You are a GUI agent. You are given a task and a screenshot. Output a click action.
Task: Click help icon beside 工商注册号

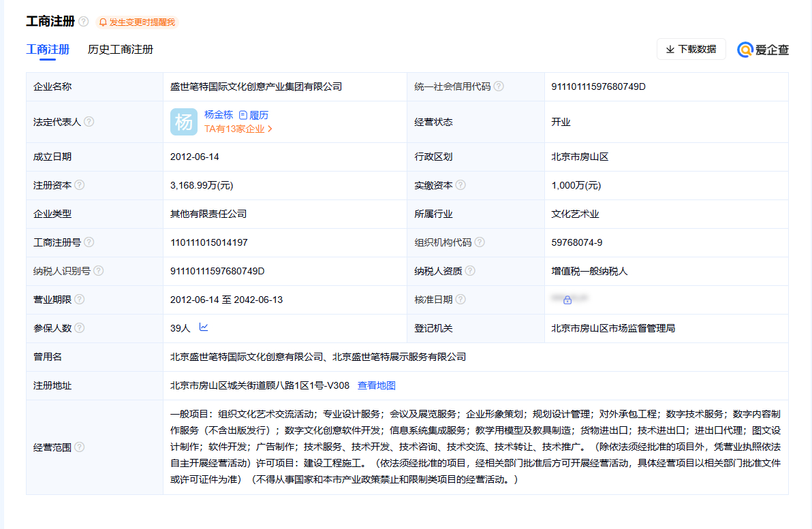pyautogui.click(x=89, y=242)
